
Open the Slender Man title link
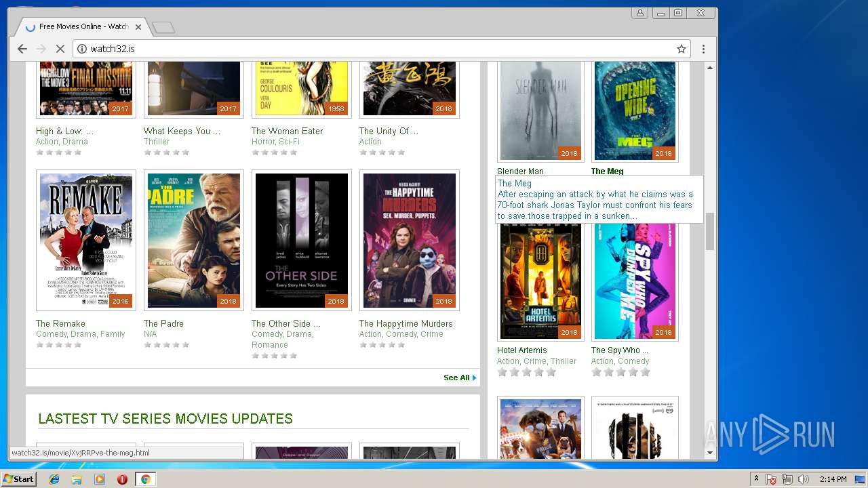(520, 171)
